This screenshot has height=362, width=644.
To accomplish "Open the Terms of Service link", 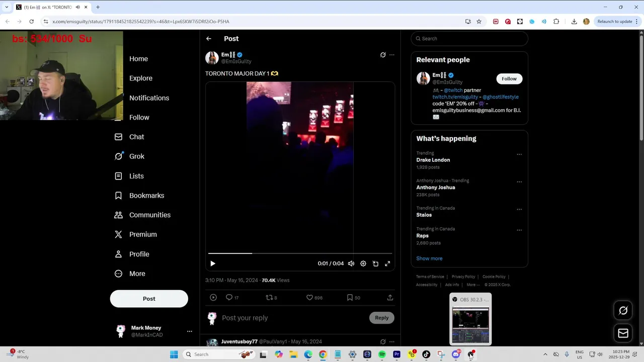I will (430, 277).
